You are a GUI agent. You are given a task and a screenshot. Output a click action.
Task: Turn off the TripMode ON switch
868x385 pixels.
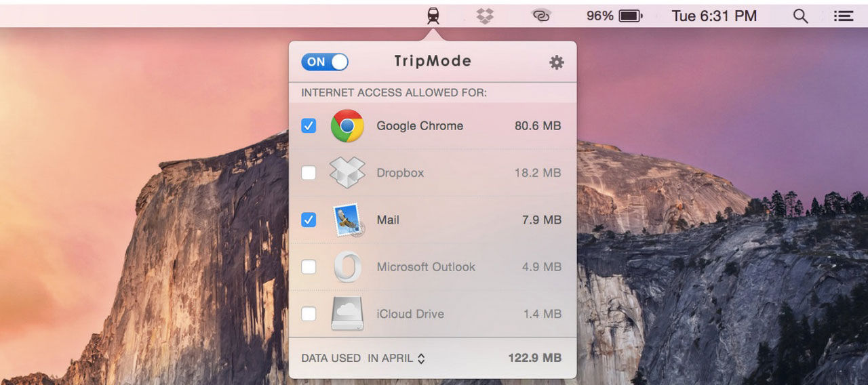(325, 62)
